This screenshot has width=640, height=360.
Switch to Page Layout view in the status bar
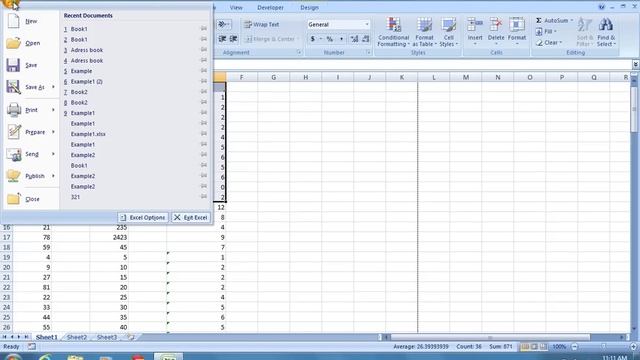(x=534, y=347)
